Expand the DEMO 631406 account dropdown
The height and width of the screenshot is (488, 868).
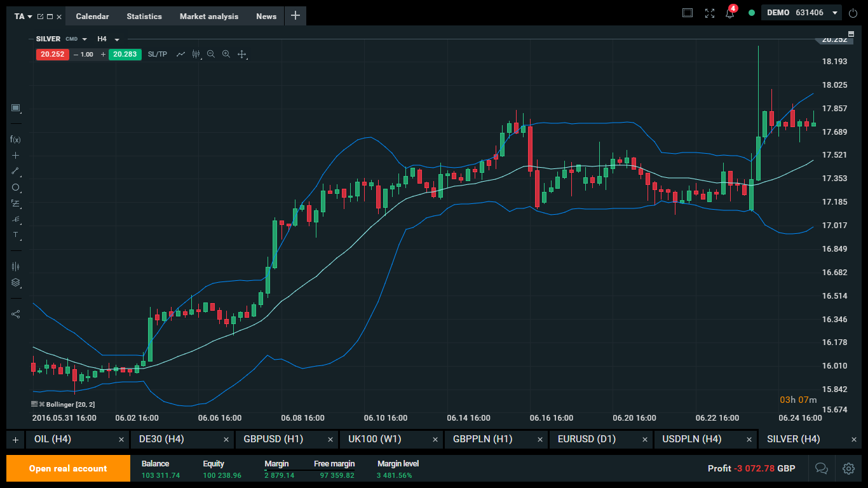point(834,13)
